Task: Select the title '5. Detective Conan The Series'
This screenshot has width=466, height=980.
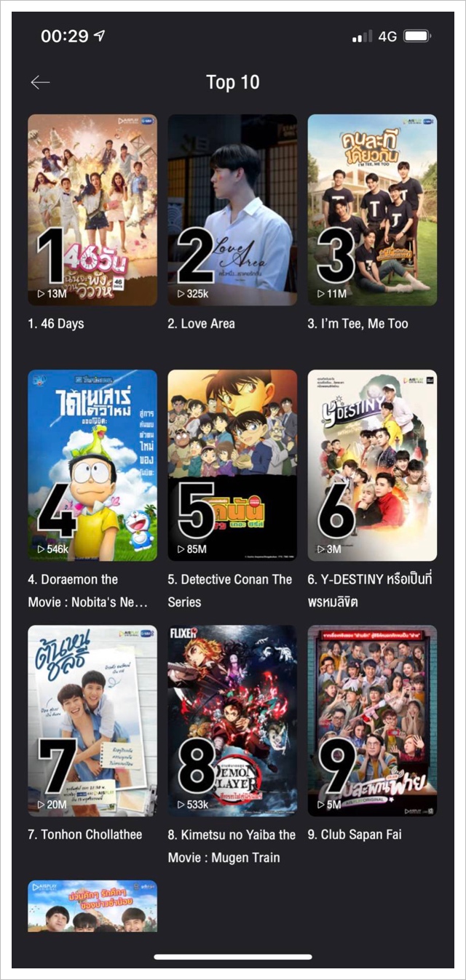Action: [x=230, y=591]
